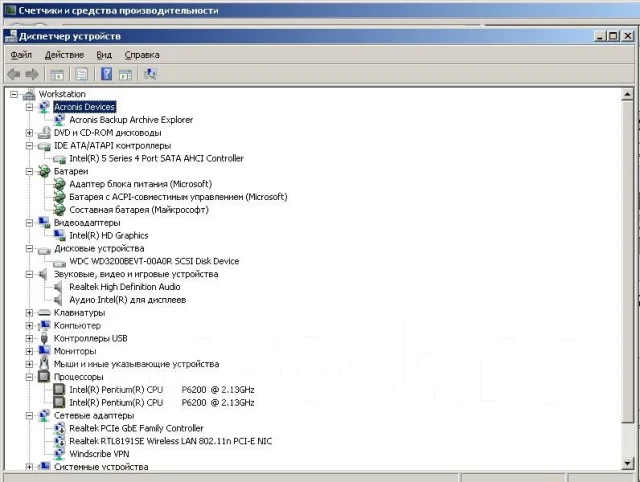
Task: Click the Intel(R) HD Graphics device icon
Action: click(60, 235)
